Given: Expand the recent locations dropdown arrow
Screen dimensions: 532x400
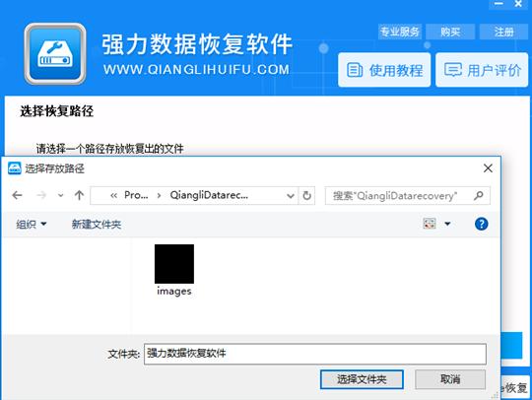Looking at the screenshot, I should (x=61, y=195).
